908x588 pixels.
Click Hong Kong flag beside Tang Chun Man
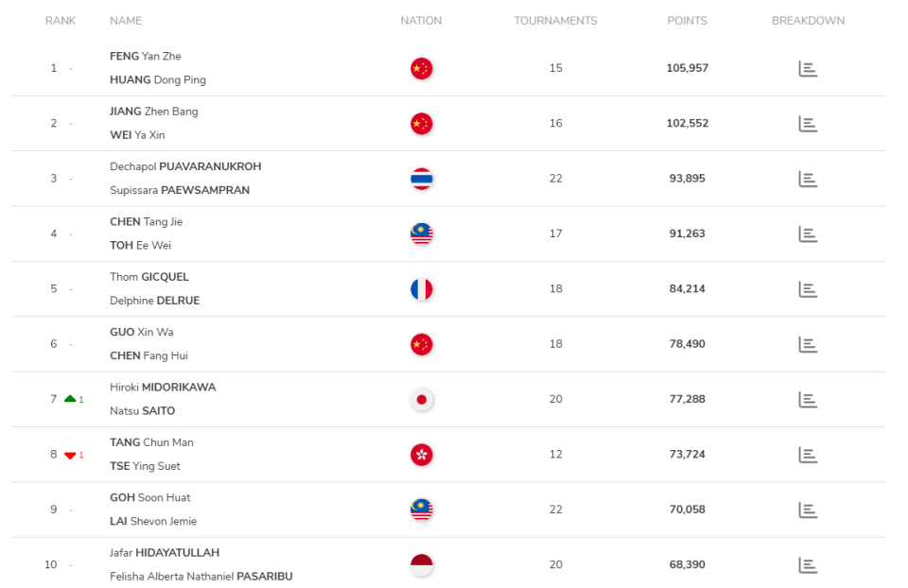coord(421,455)
